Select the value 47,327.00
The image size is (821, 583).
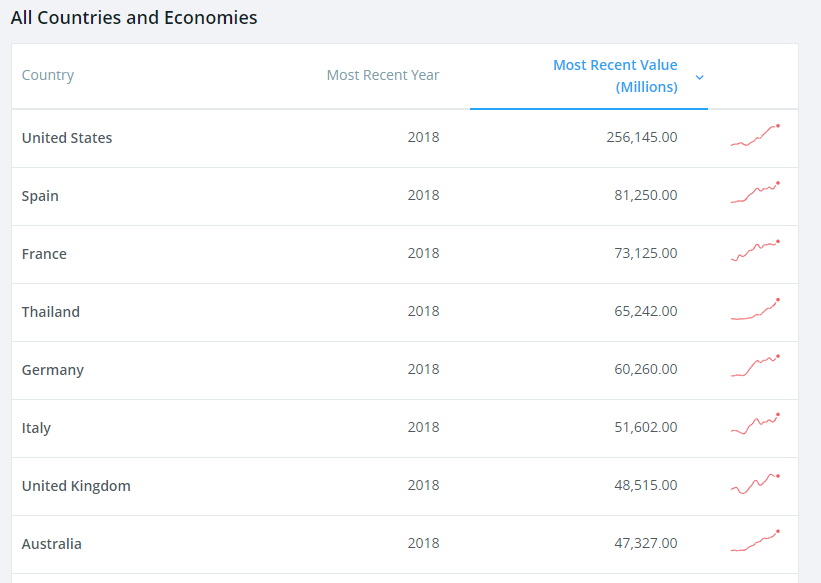click(x=646, y=544)
